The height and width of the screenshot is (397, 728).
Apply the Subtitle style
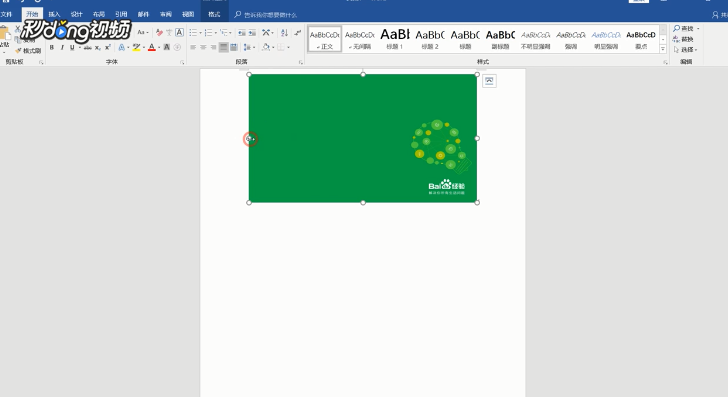tap(500, 39)
